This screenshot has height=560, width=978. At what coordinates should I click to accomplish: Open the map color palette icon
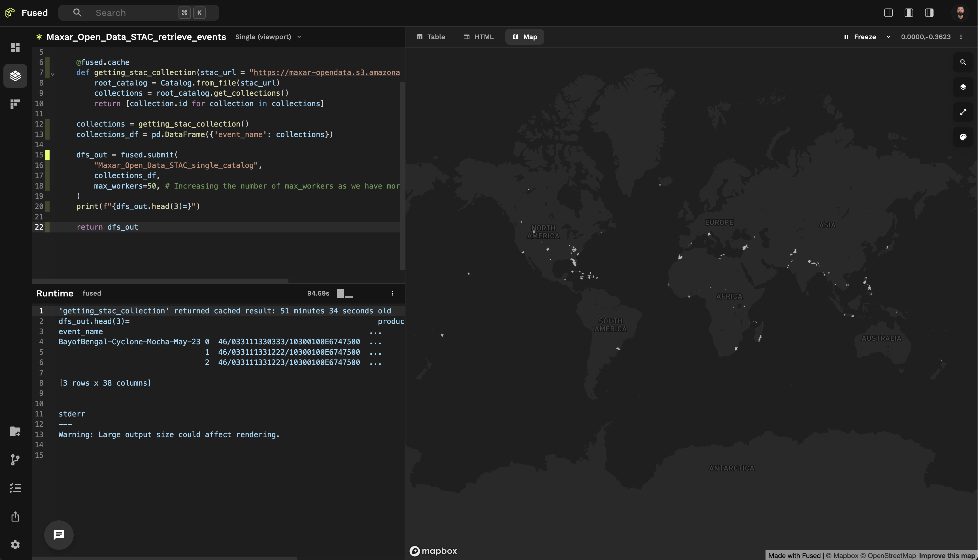pyautogui.click(x=963, y=137)
